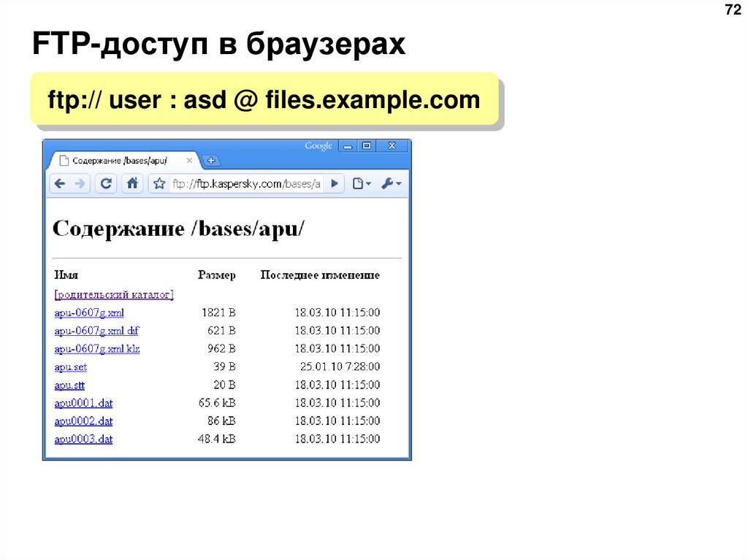Image resolution: width=748 pixels, height=560 pixels.
Task: Open the wrench settings menu
Action: [392, 184]
